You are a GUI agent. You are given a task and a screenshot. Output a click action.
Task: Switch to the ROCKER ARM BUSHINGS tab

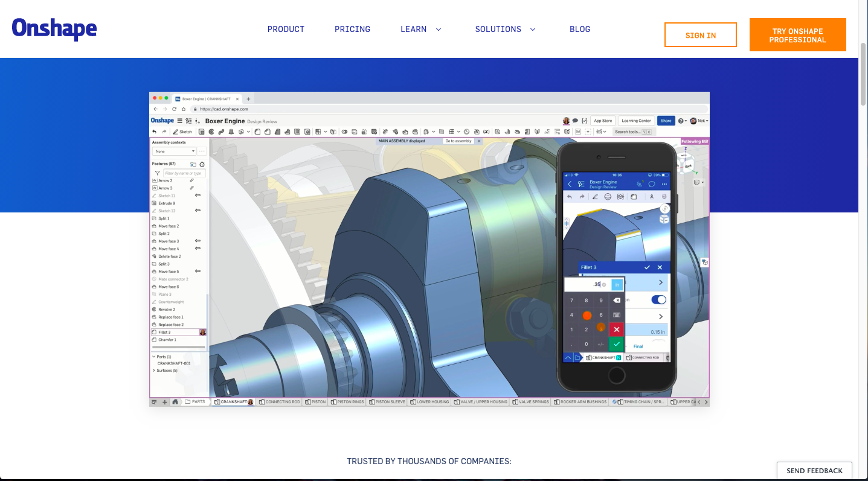(580, 402)
